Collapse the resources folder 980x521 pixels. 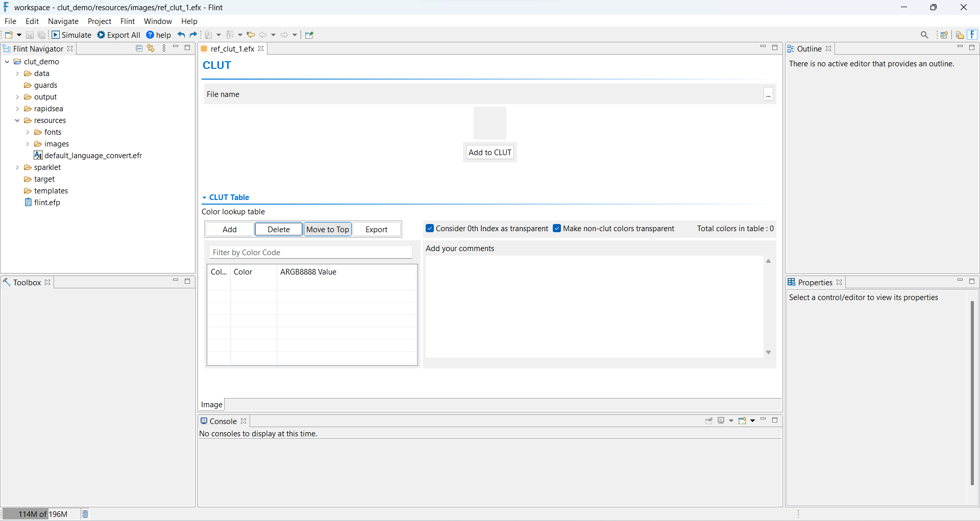tap(17, 120)
